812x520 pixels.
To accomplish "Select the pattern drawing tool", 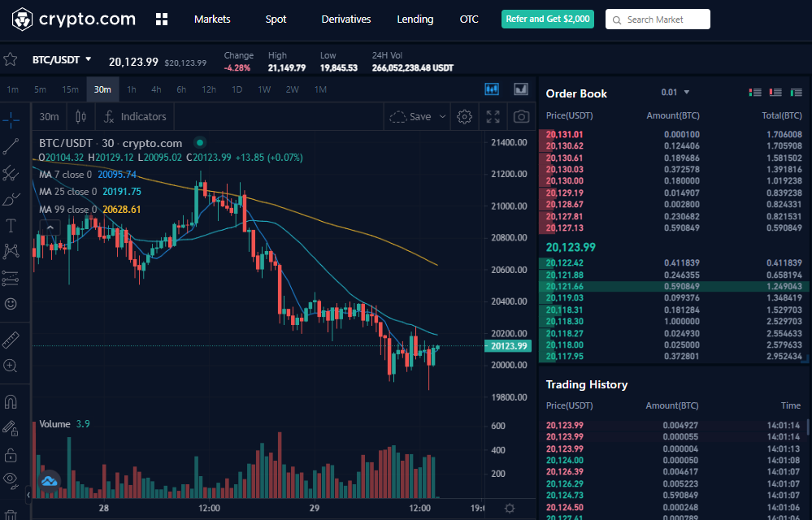I will (x=11, y=251).
